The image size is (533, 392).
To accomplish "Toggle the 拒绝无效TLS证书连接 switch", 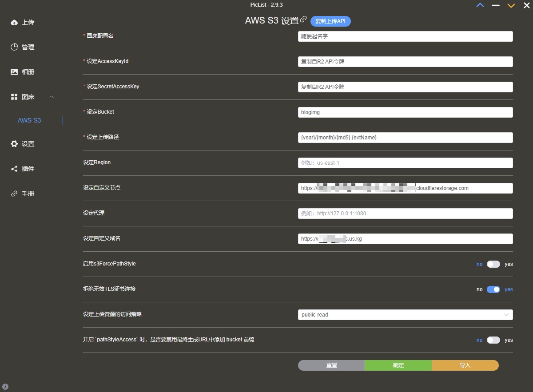I will [493, 289].
